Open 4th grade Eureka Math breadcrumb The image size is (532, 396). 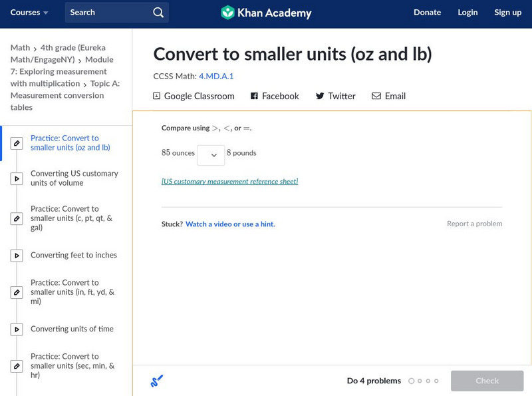[x=58, y=54]
